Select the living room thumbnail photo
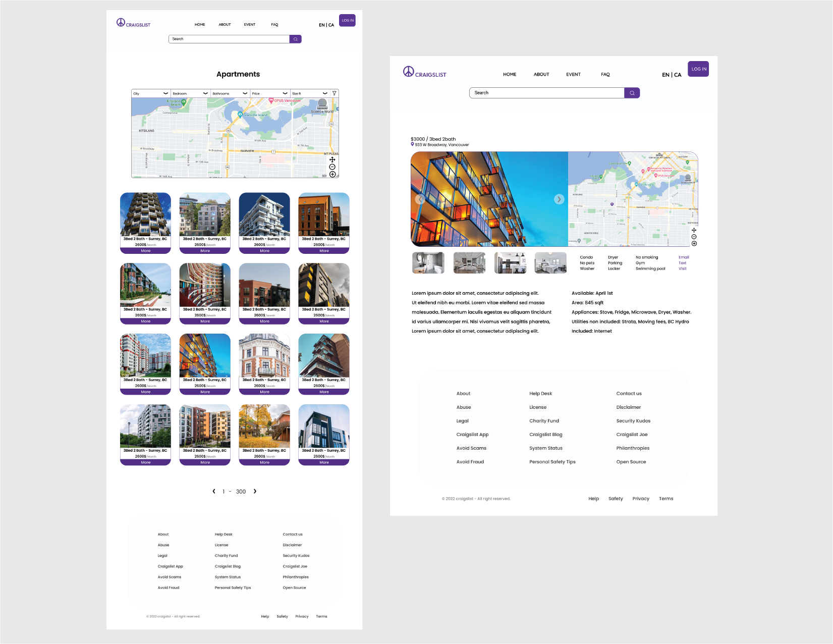Image resolution: width=833 pixels, height=644 pixels. tap(469, 263)
